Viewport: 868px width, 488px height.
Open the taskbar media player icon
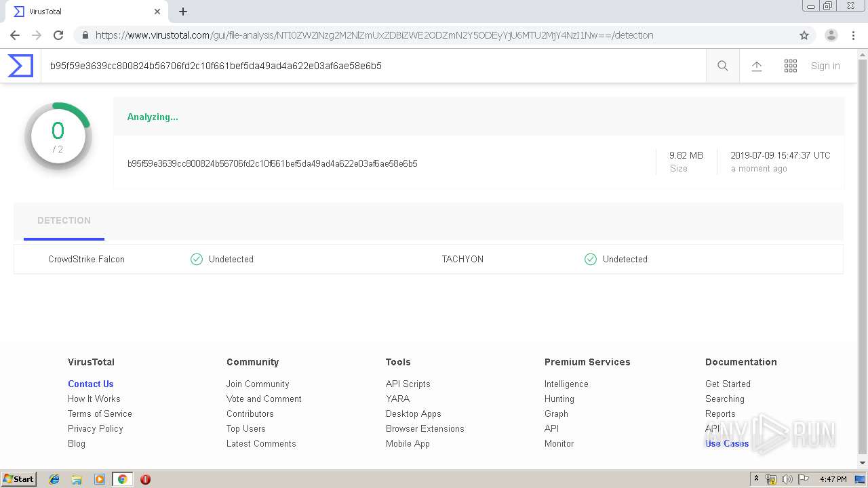coord(100,479)
